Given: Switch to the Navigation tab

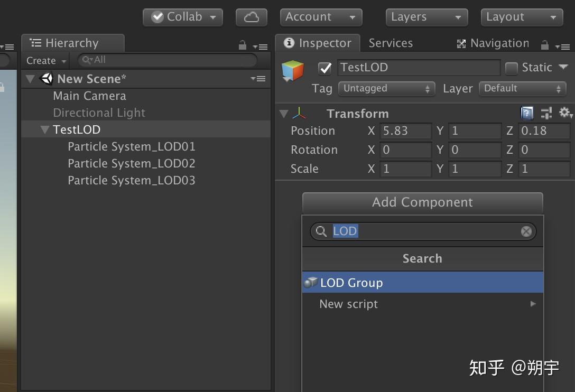Looking at the screenshot, I should tap(493, 43).
